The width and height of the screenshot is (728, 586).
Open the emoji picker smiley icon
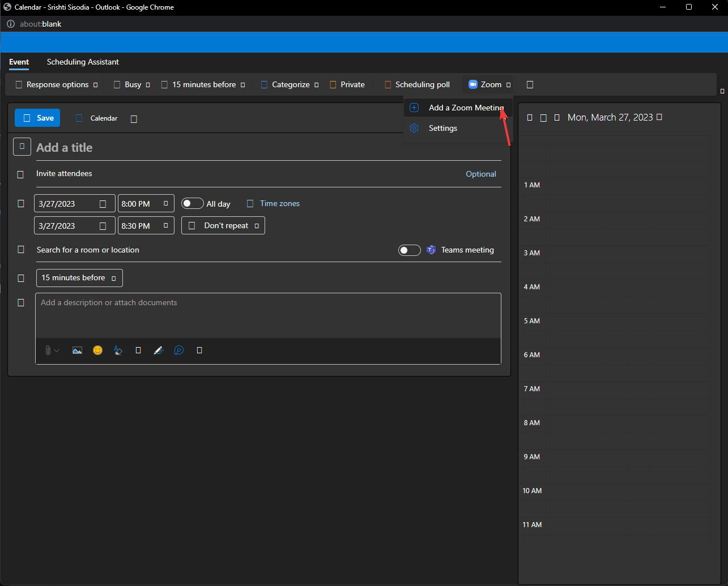pyautogui.click(x=98, y=350)
